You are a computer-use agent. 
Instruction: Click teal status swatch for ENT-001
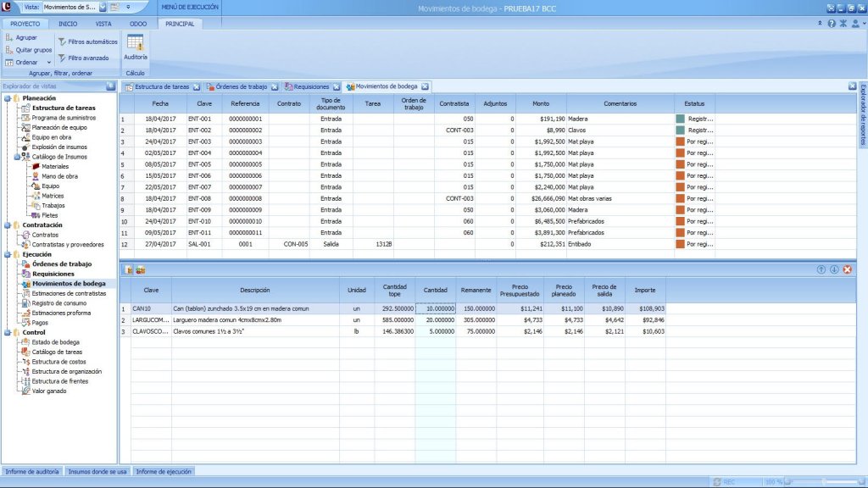pos(679,119)
